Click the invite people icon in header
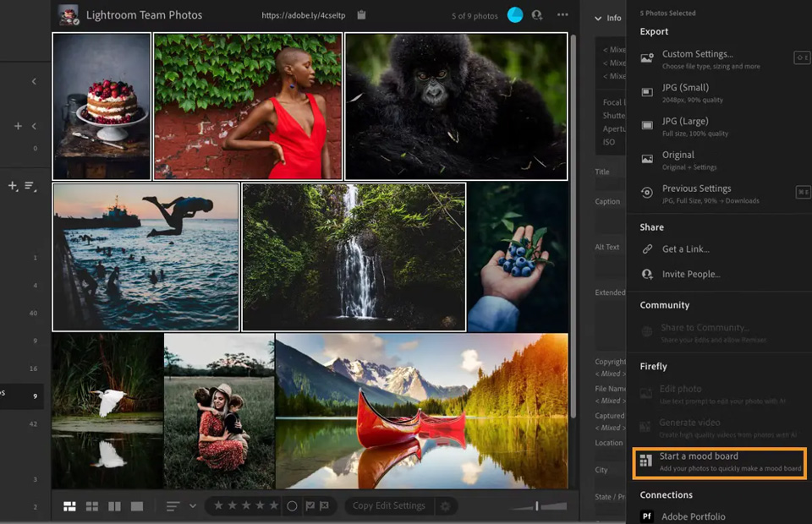This screenshot has width=812, height=524. (537, 15)
